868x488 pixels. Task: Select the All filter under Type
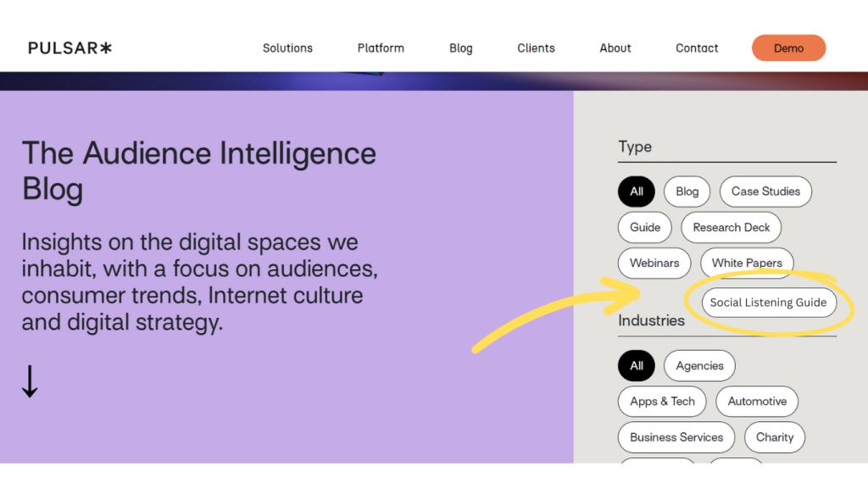pyautogui.click(x=637, y=191)
